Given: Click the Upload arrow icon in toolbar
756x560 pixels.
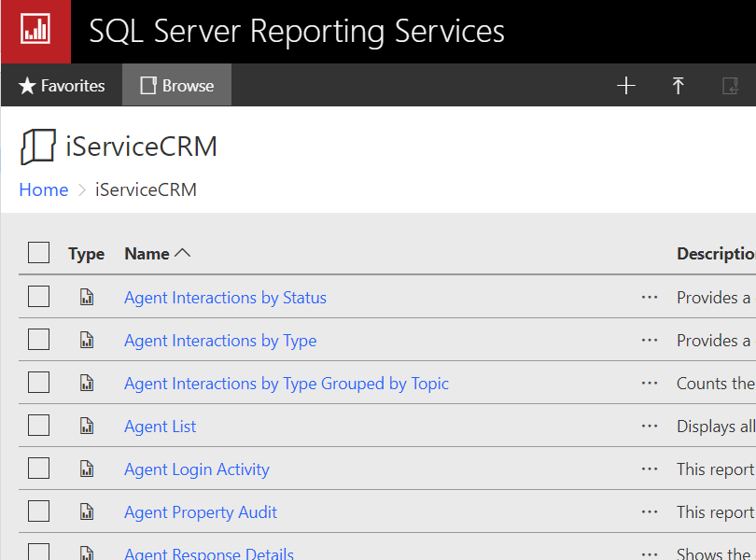Looking at the screenshot, I should [678, 85].
